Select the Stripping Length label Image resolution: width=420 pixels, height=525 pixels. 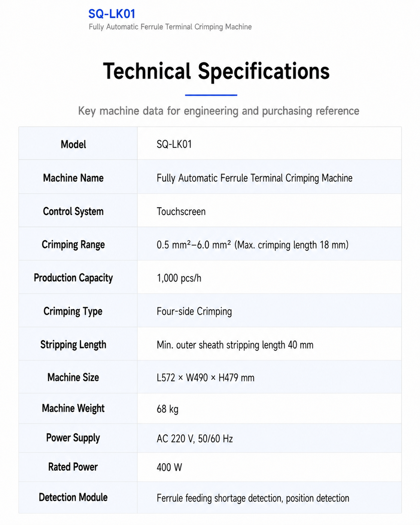[73, 345]
